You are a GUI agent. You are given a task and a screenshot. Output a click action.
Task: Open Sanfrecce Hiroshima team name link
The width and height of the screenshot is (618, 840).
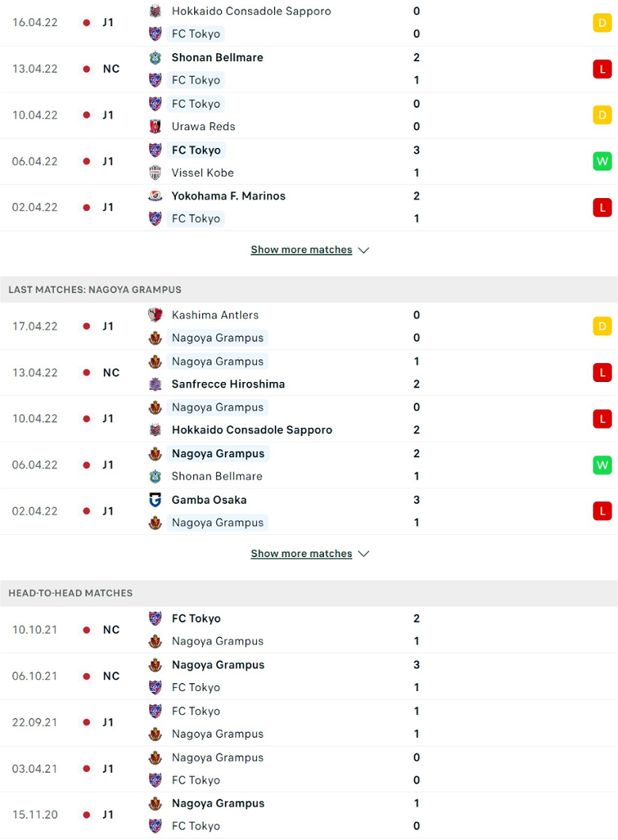(228, 384)
